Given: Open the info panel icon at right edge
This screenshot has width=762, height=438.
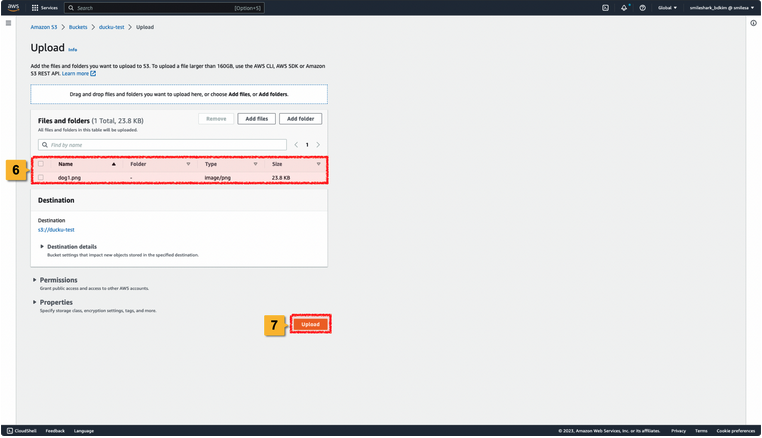Looking at the screenshot, I should coord(753,23).
